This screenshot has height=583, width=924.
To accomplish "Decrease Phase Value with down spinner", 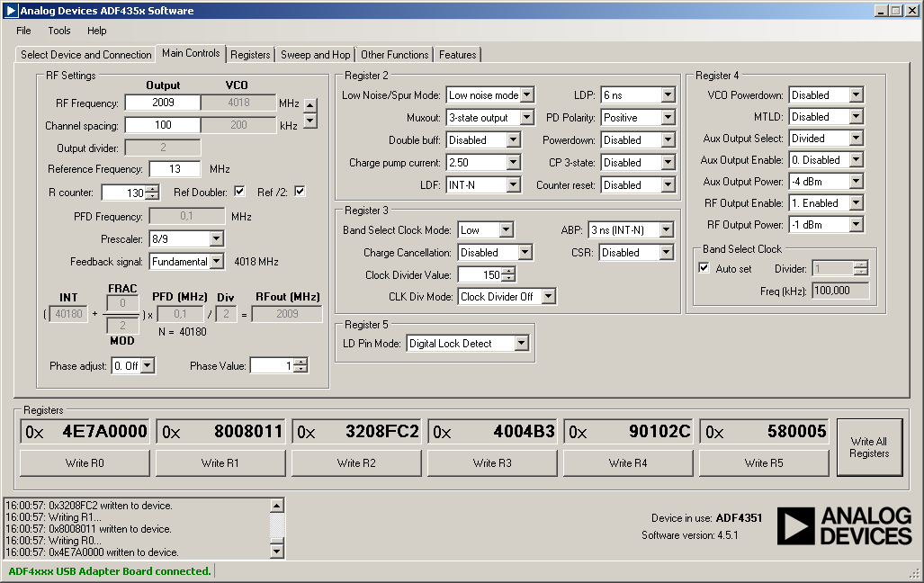I will 301,369.
